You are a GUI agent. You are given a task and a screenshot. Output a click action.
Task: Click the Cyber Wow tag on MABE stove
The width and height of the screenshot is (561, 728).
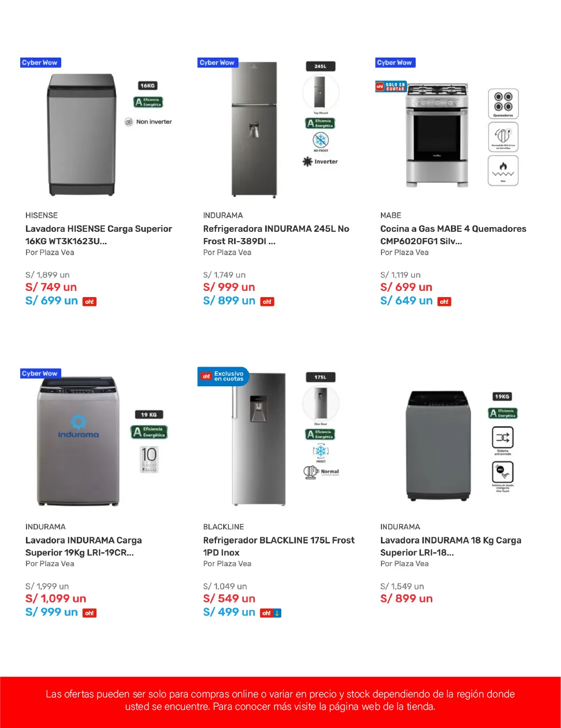[x=395, y=63]
